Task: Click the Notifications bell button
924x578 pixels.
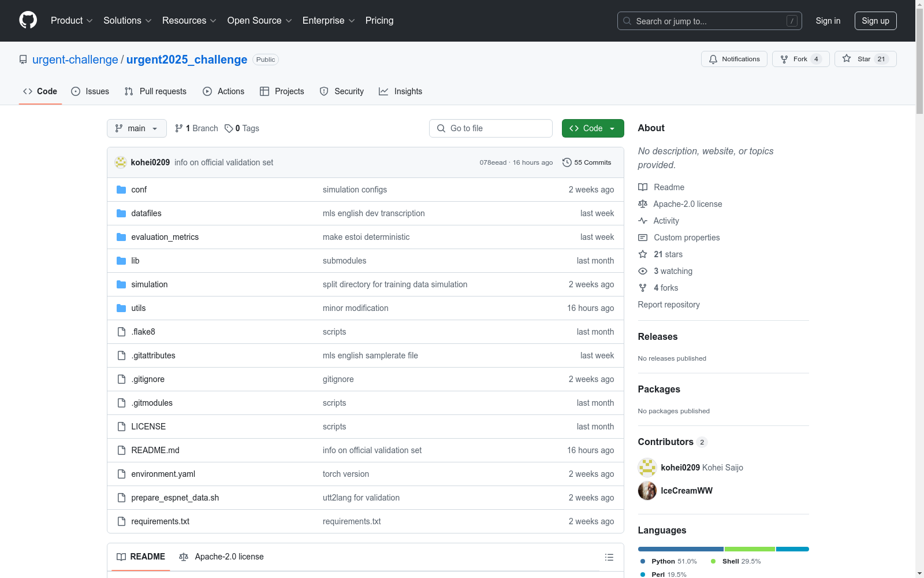Action: tap(734, 59)
